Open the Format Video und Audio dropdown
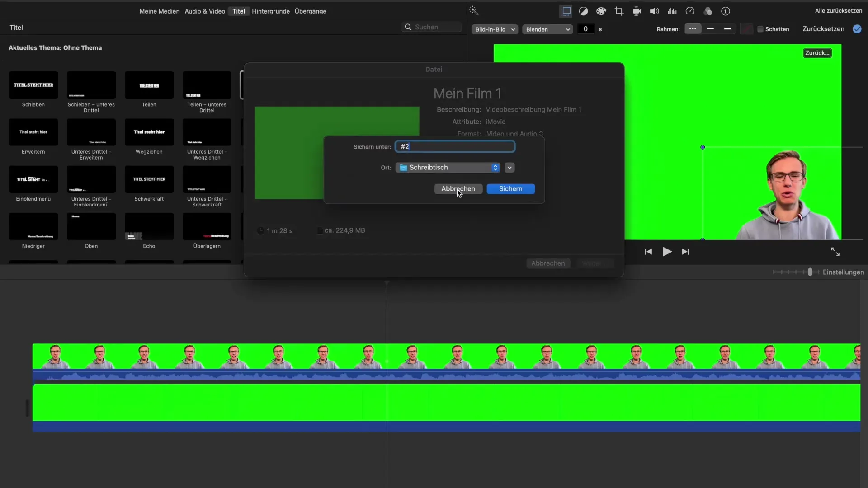 pos(514,134)
